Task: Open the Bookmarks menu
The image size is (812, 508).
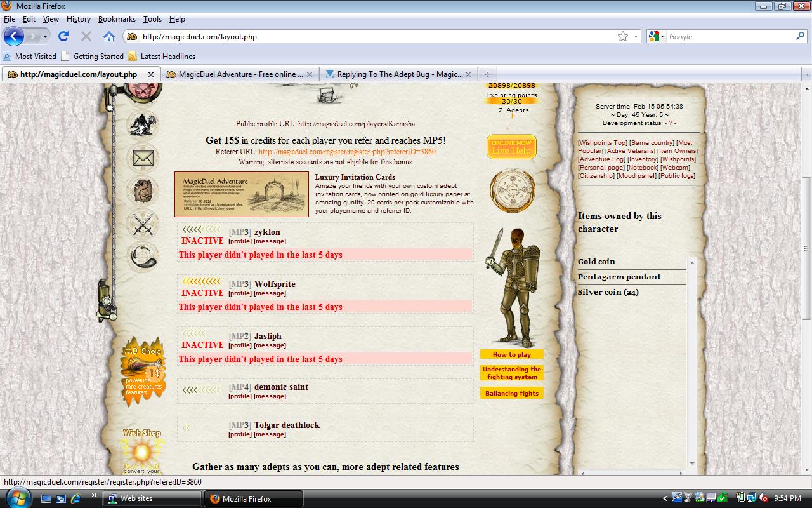Action: tap(117, 19)
